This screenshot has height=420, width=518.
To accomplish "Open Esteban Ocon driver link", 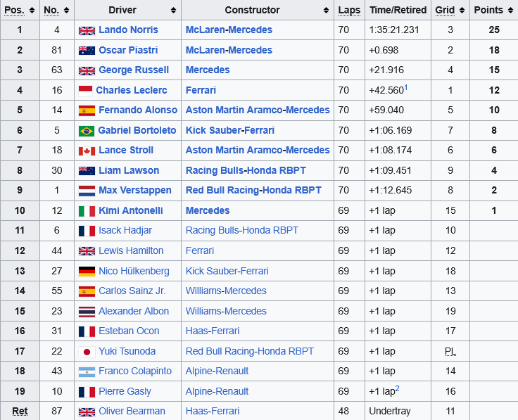I will [x=129, y=331].
